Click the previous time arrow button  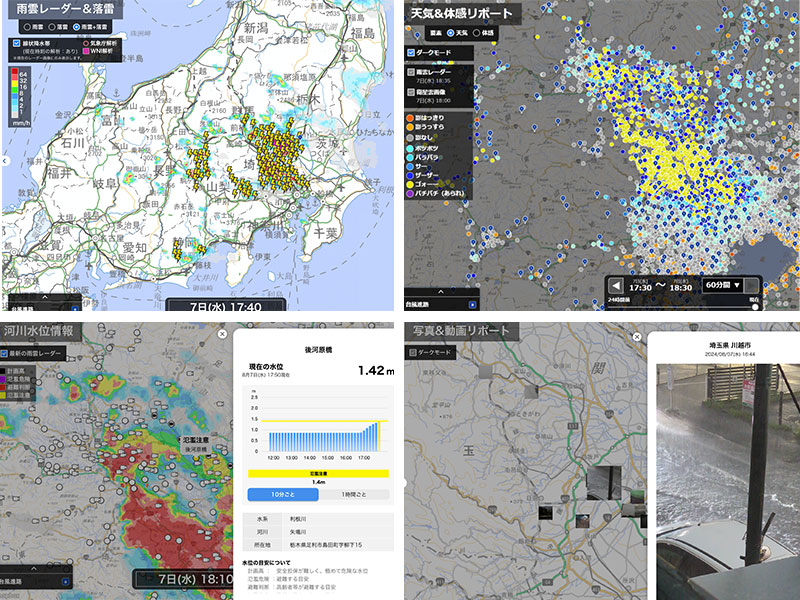tap(615, 286)
